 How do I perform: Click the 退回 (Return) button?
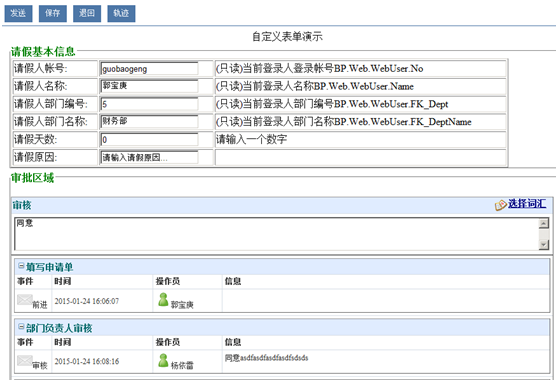click(87, 14)
